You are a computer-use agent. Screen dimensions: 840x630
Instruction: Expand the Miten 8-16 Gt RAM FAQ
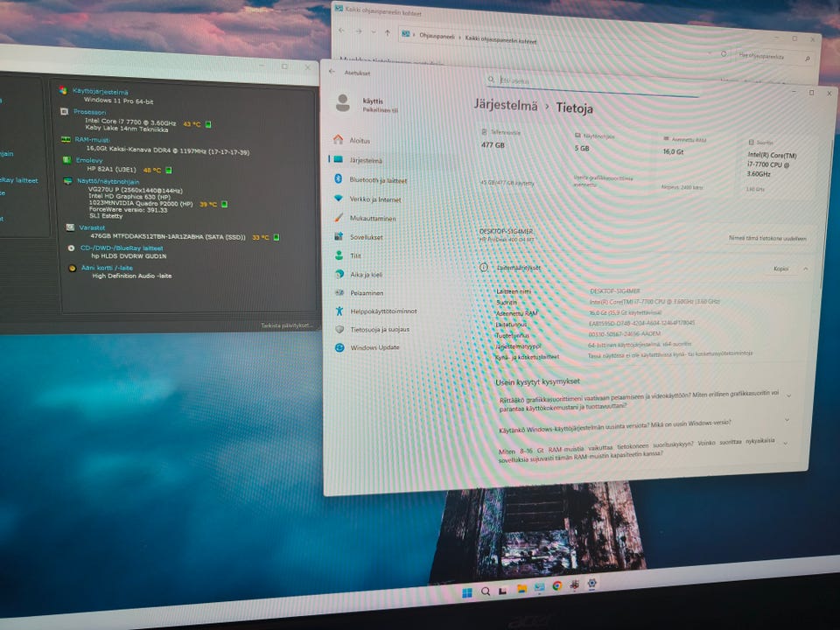[x=641, y=450]
